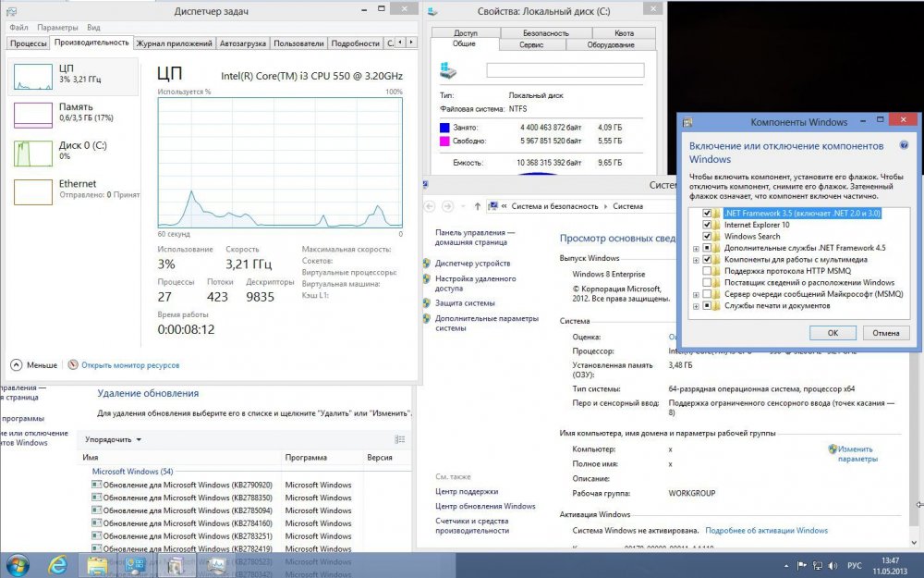Switch to the Пользователи tab
The height and width of the screenshot is (578, 924).
(x=298, y=43)
